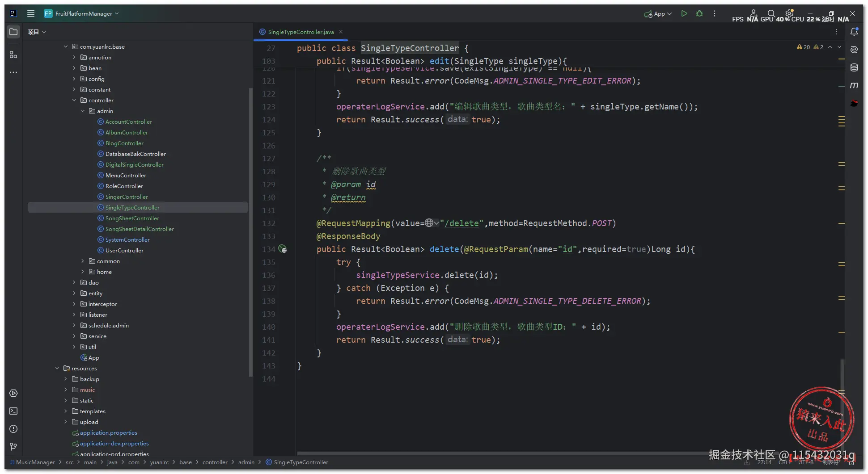Open the Structure tool window icon
This screenshot has height=474, width=868.
(13, 55)
